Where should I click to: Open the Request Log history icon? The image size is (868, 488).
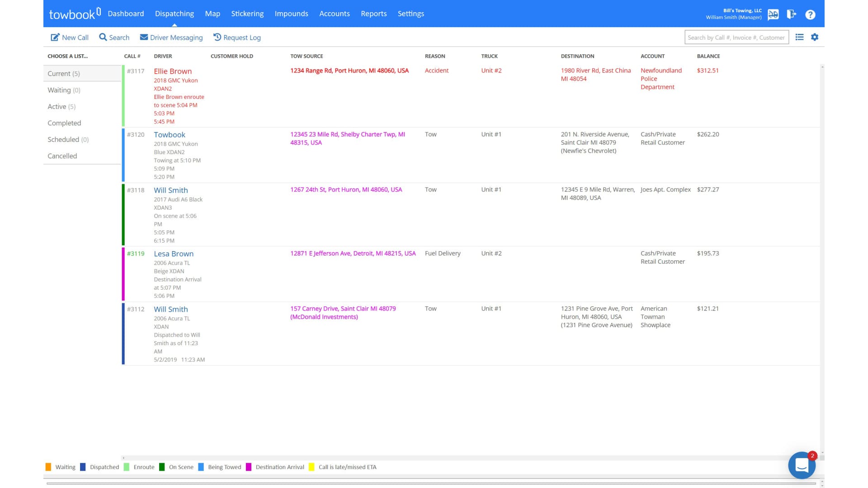[x=217, y=38]
